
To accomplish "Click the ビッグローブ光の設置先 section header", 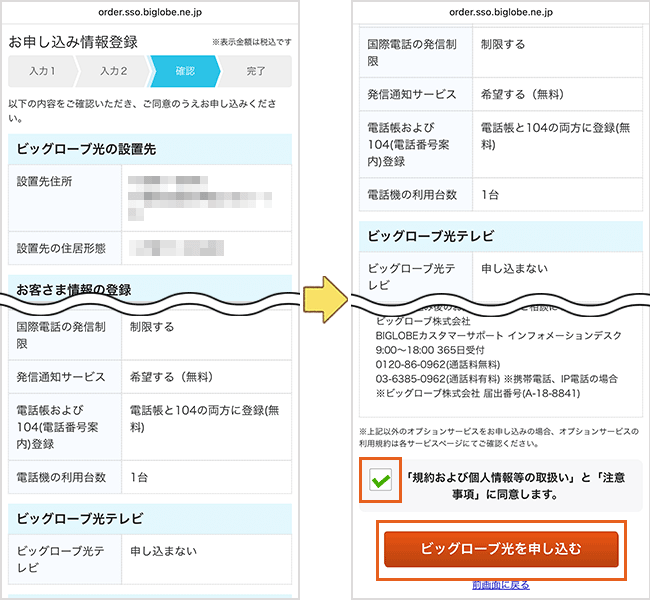I will coord(150,149).
